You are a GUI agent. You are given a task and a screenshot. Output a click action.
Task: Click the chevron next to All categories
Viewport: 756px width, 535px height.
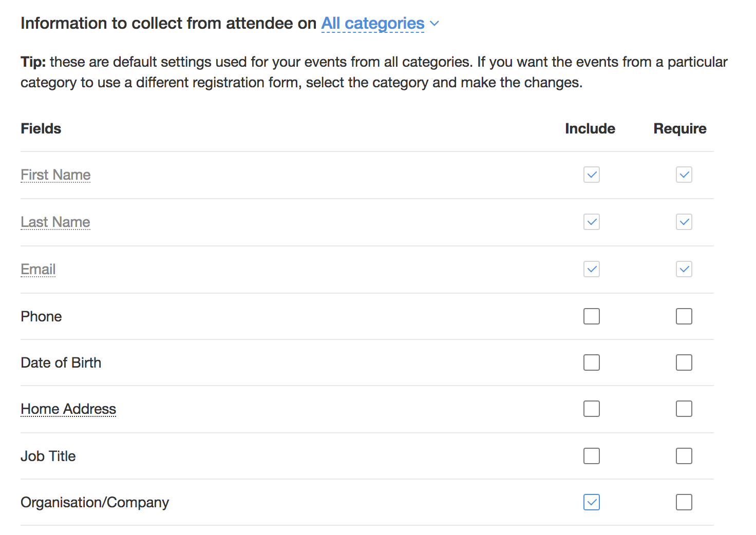tap(434, 24)
